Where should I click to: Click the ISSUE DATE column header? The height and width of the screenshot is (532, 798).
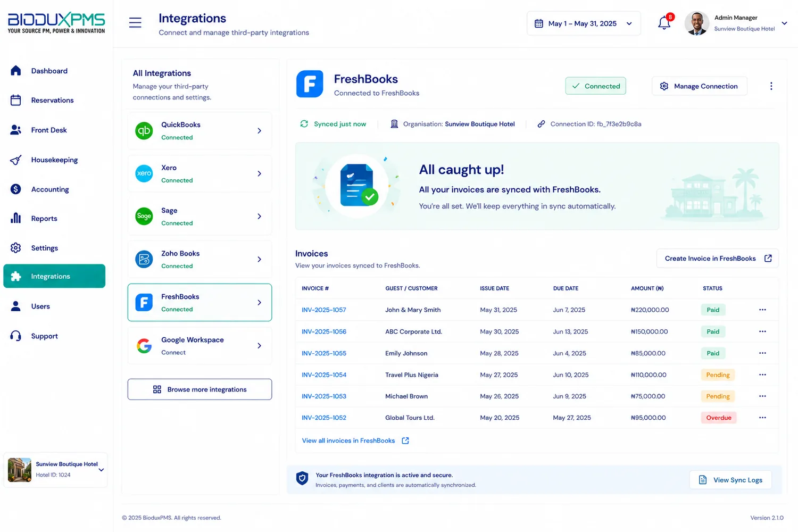pyautogui.click(x=494, y=288)
